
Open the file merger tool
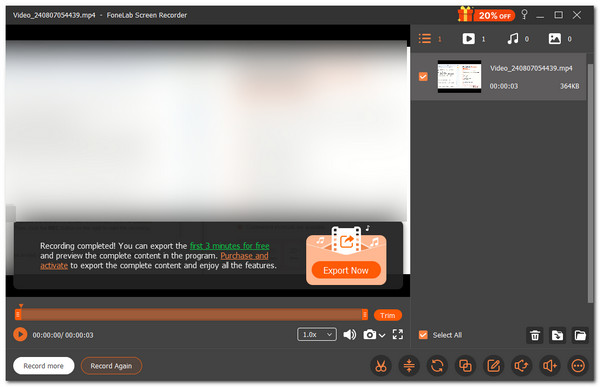coord(465,366)
